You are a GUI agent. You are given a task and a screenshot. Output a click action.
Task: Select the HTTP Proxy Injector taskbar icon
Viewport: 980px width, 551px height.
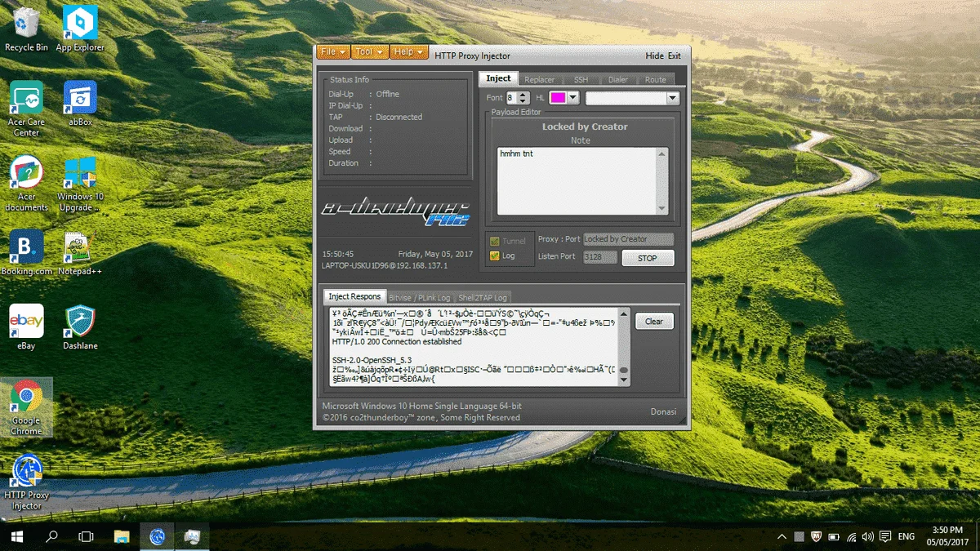(x=158, y=536)
